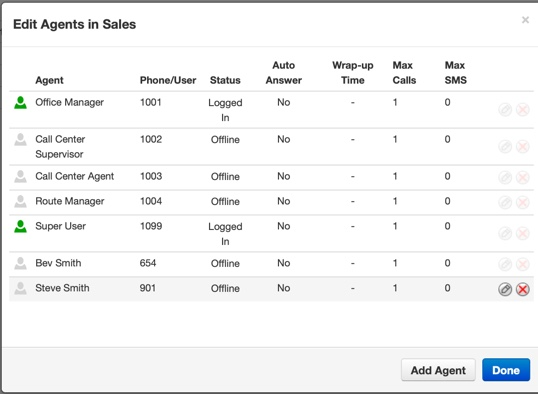The image size is (538, 394).
Task: Click gray person icon beside Steve Smith
Action: tap(20, 288)
